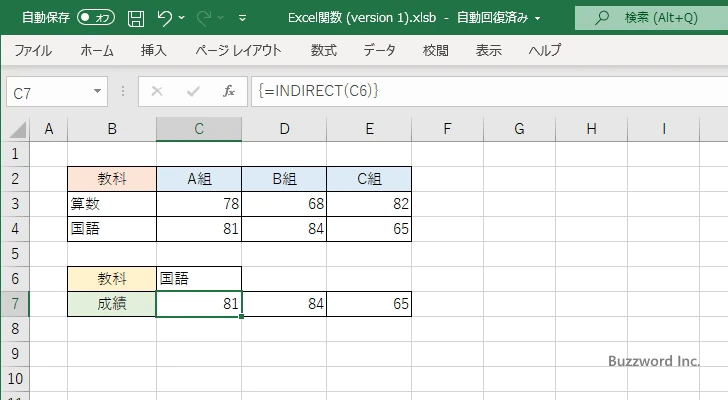Open the ファイル tab
Screen dimensions: 728x400
[33, 50]
